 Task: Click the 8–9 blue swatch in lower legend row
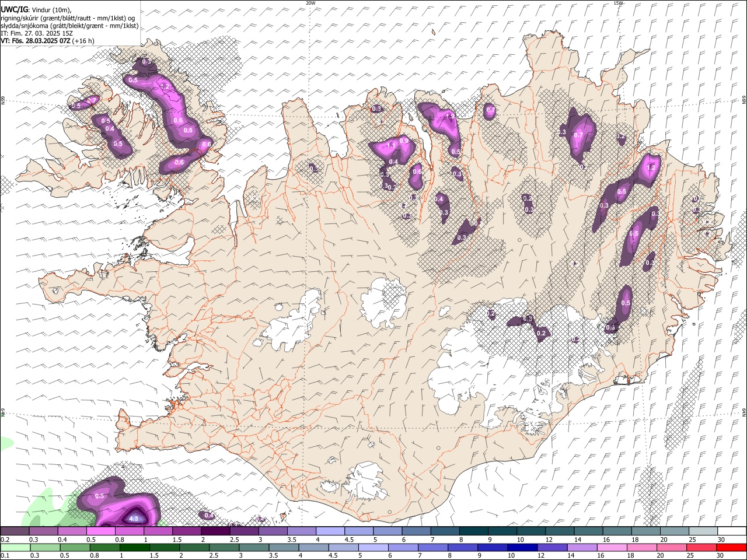coord(462,547)
